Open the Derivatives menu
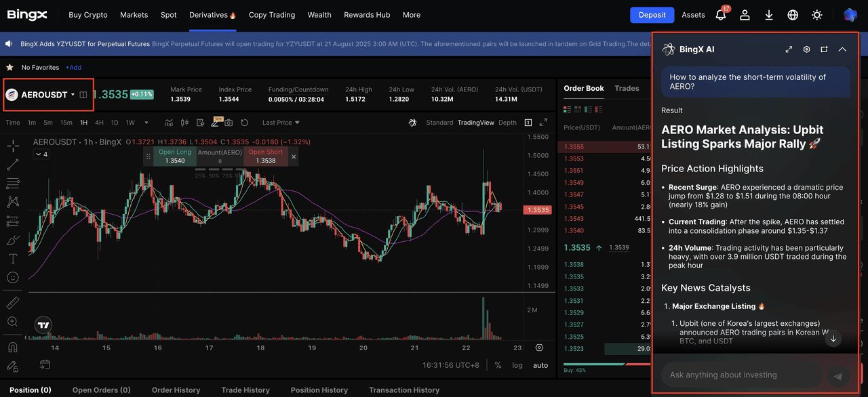The width and height of the screenshot is (868, 397). coord(212,15)
